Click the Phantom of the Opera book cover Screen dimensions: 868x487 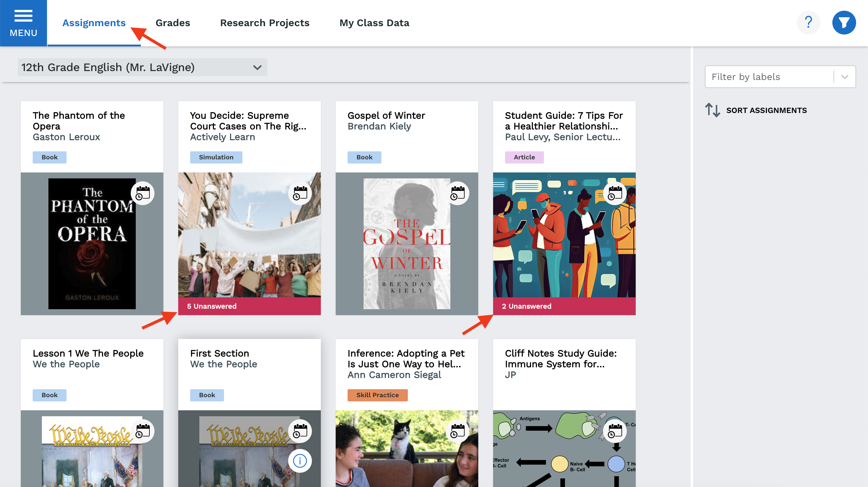[x=92, y=243]
